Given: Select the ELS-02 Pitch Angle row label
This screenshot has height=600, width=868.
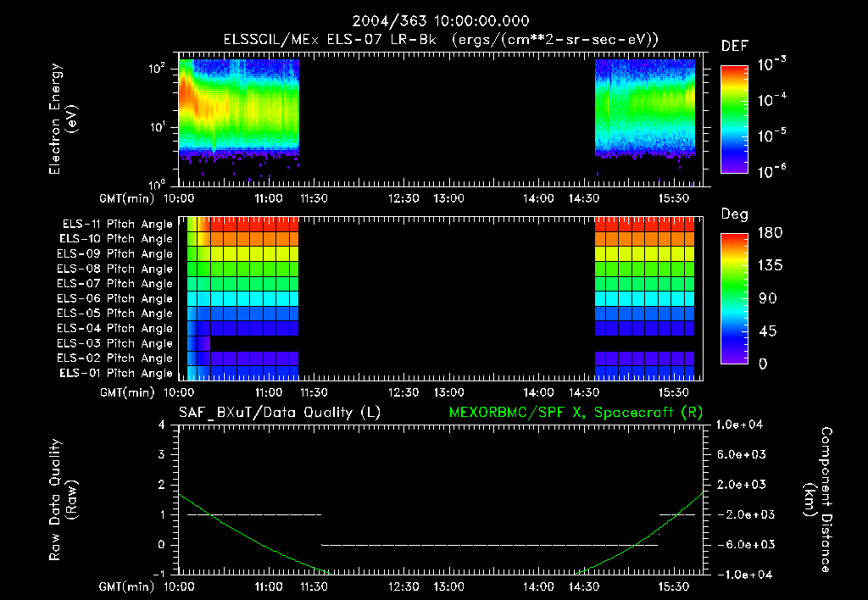Looking at the screenshot, I should point(115,358).
